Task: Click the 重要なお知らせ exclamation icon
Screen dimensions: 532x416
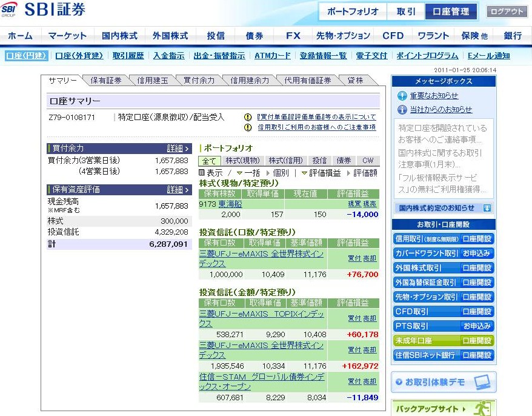Action: point(402,96)
